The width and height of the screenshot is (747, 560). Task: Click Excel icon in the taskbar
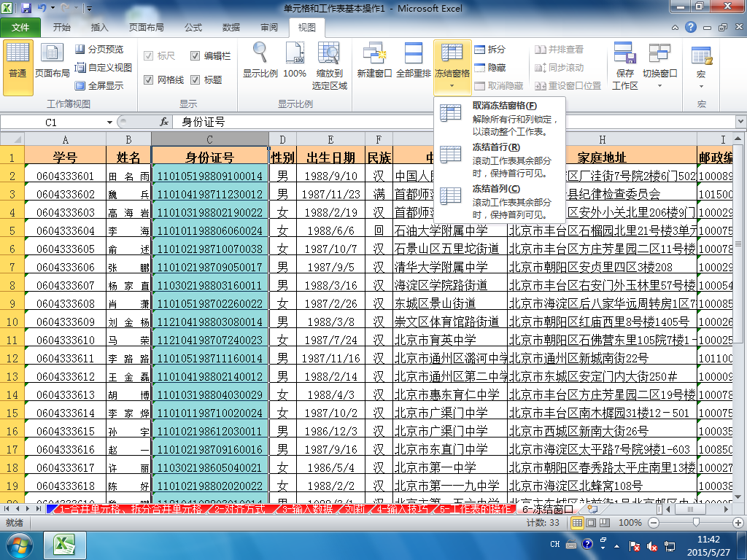65,545
